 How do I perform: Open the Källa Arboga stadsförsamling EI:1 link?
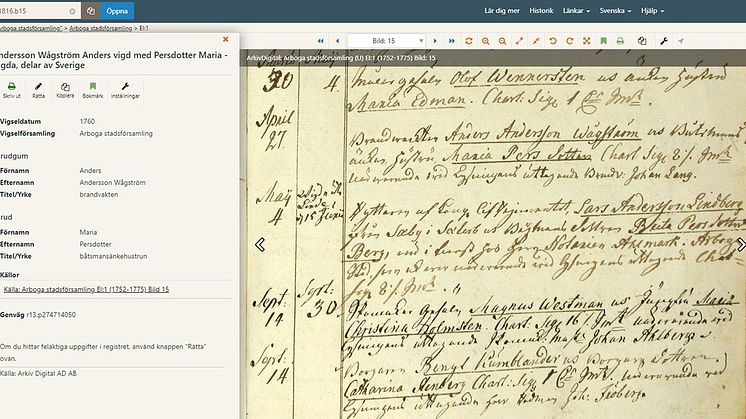pyautogui.click(x=86, y=289)
